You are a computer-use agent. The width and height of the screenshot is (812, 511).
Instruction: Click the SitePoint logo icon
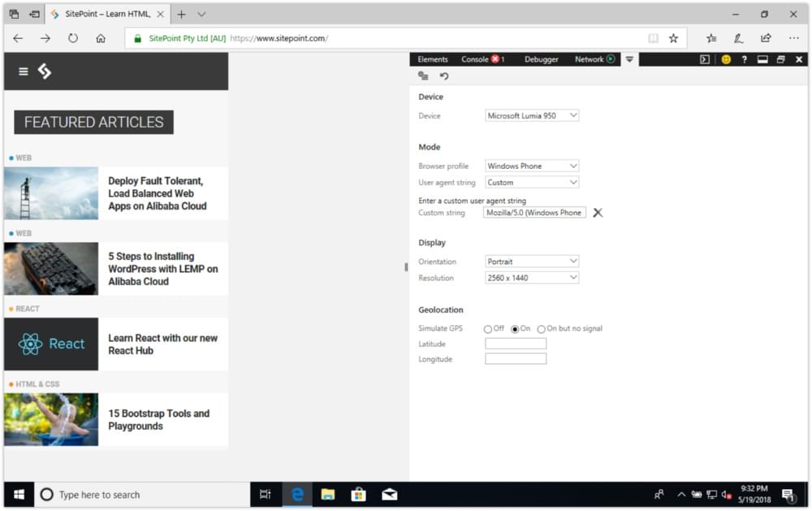tap(45, 71)
